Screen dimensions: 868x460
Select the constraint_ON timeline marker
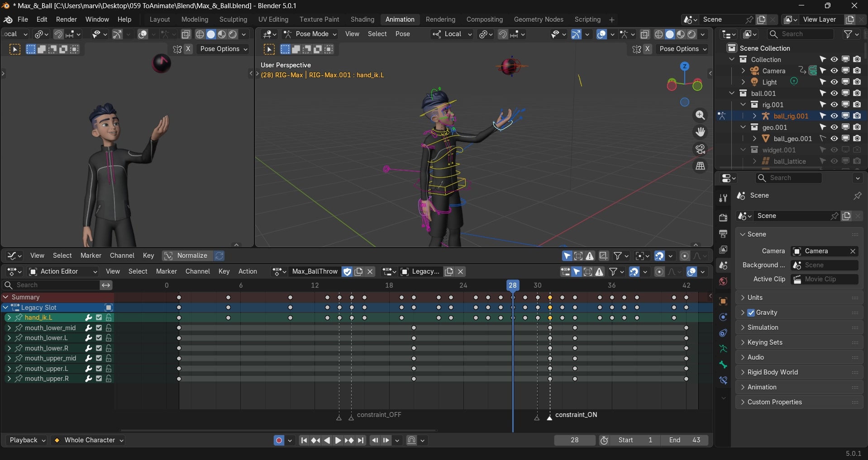coord(549,418)
